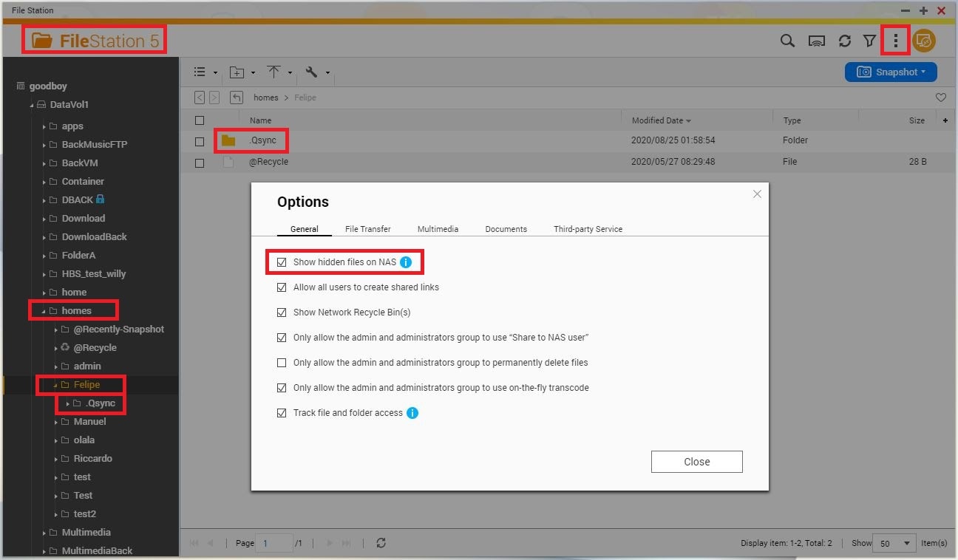This screenshot has width=958, height=560.
Task: Open the wrench tools menu
Action: pos(312,72)
